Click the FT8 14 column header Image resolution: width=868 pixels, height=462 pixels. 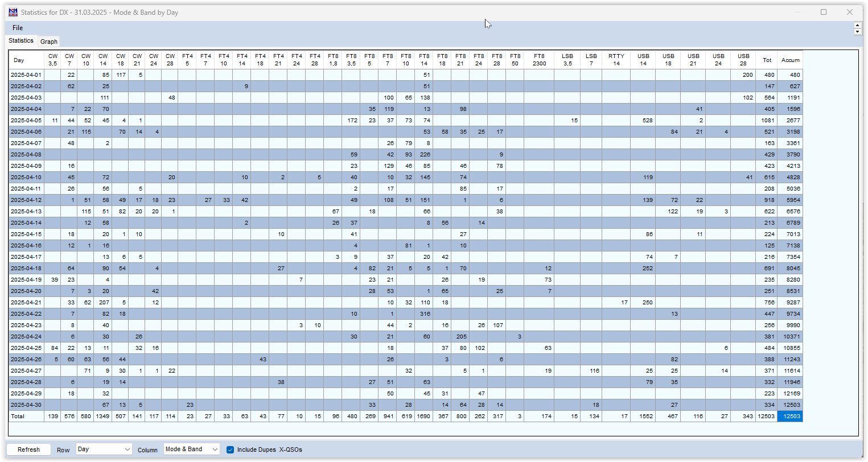(x=424, y=60)
